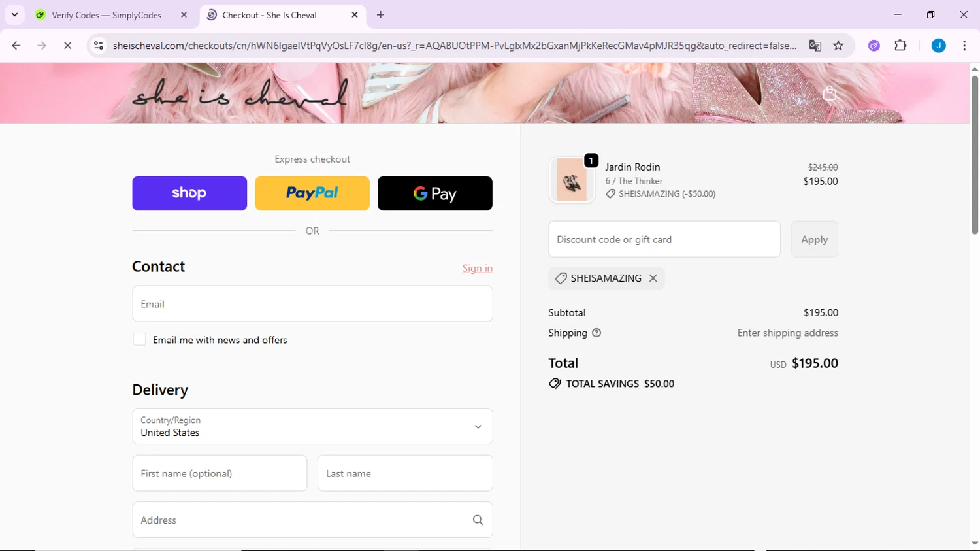The width and height of the screenshot is (980, 551).
Task: Click the 6 / The Thinker variant text
Action: pyautogui.click(x=634, y=181)
